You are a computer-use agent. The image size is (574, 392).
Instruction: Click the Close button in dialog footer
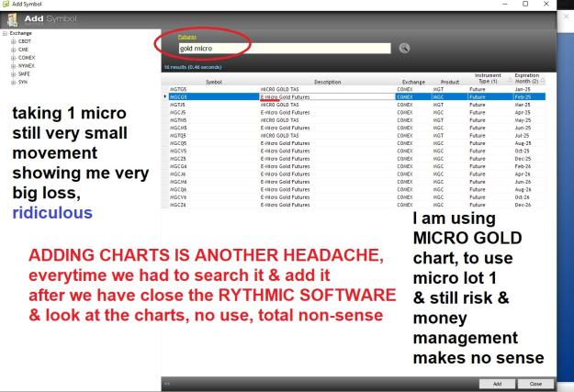535,384
